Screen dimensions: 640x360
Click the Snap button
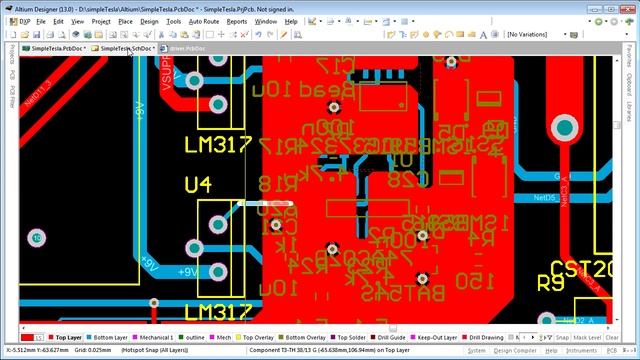pos(562,338)
